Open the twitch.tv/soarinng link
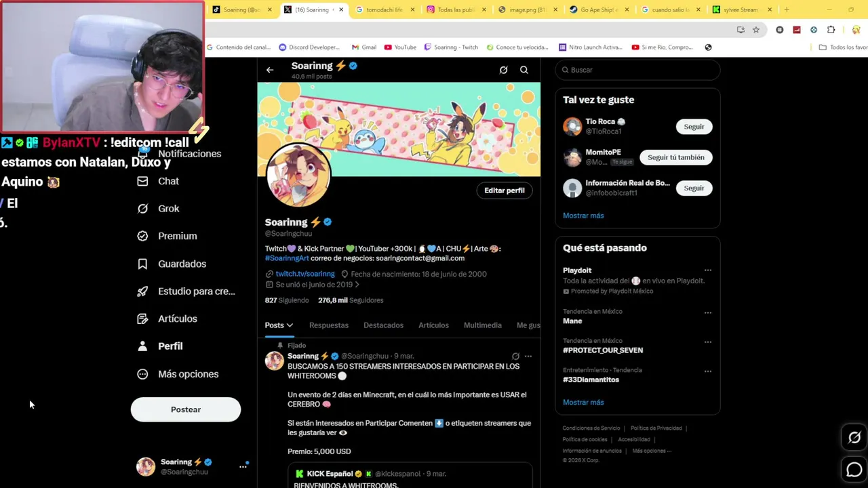 pos(305,274)
